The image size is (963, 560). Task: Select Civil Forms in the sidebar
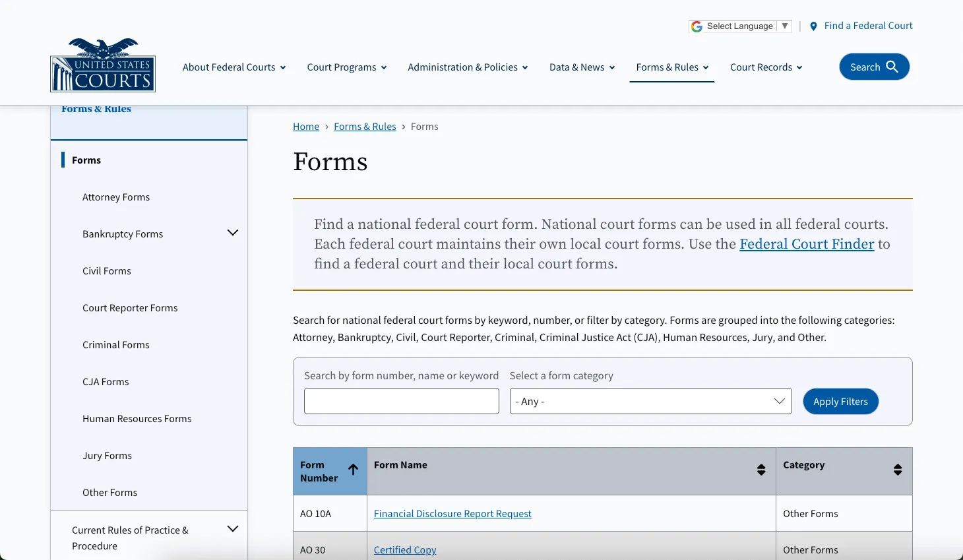click(106, 270)
